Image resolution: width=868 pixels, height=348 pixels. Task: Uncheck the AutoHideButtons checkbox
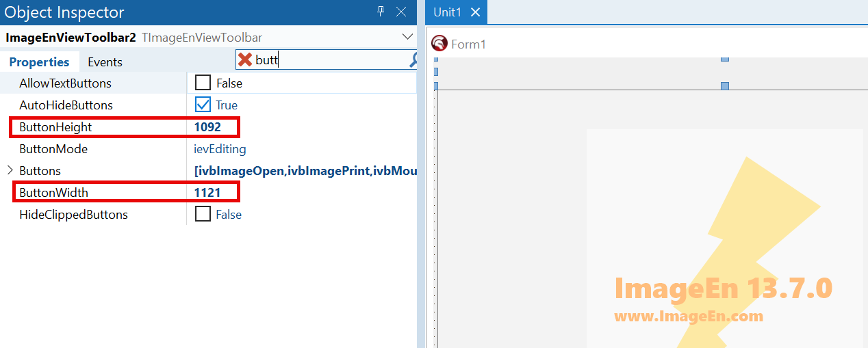point(203,105)
